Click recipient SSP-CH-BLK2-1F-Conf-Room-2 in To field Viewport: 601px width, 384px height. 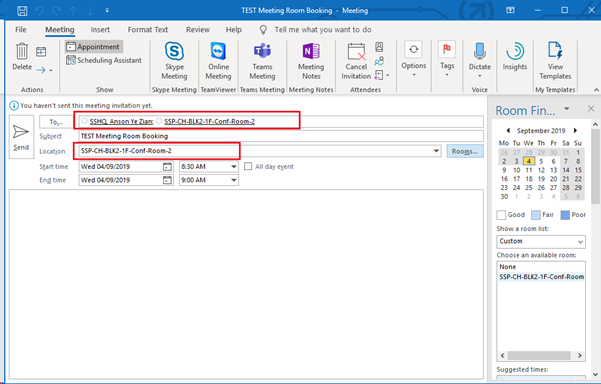point(210,121)
